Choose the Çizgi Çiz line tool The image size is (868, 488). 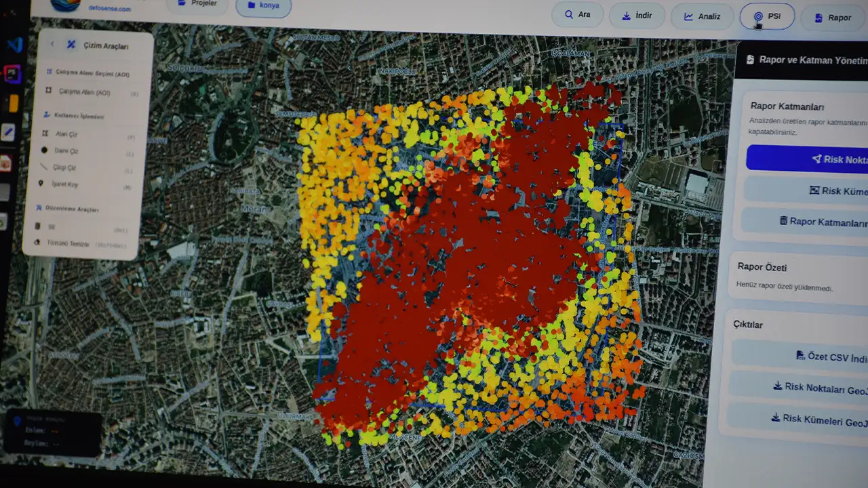click(64, 167)
